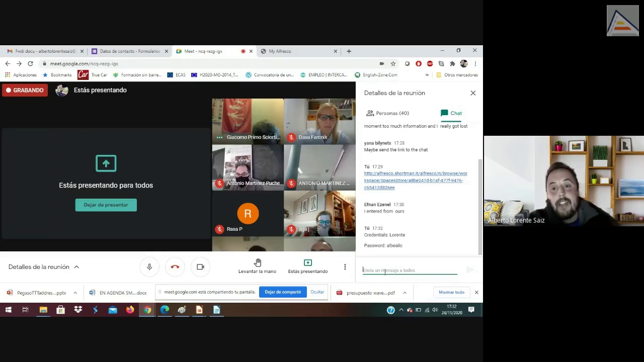This screenshot has width=644, height=362.
Task: Mute the microphone in Meet
Action: pos(149,267)
